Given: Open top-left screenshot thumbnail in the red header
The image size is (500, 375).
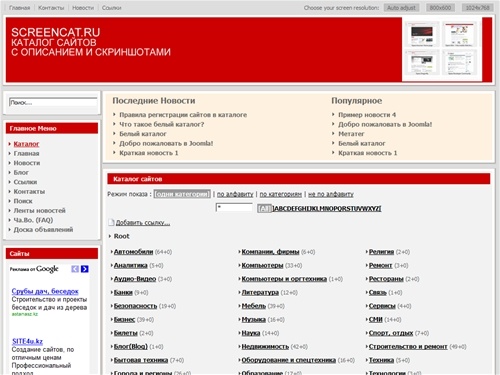Looking at the screenshot, I should [x=422, y=34].
